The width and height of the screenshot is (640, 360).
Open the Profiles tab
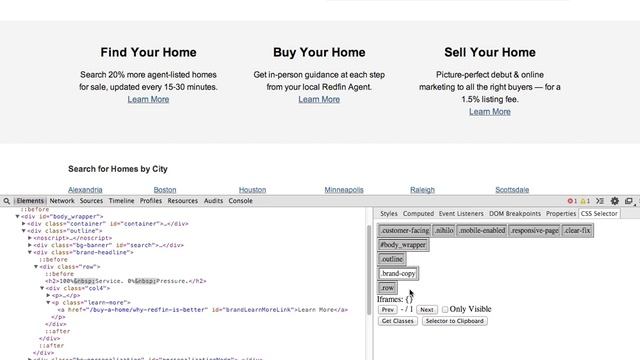(x=151, y=201)
